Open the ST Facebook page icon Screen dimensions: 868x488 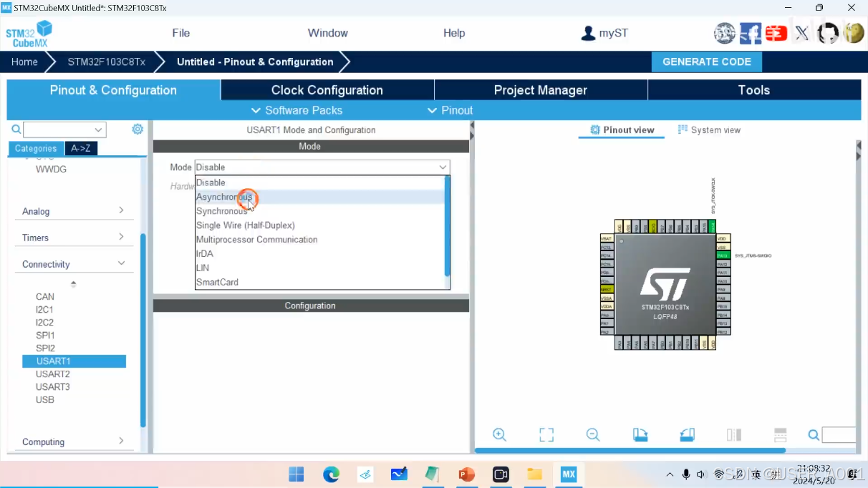point(751,33)
